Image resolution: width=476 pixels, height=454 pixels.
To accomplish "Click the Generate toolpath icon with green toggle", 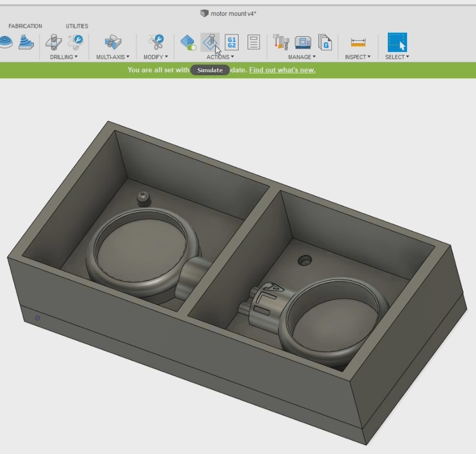I will 188,42.
